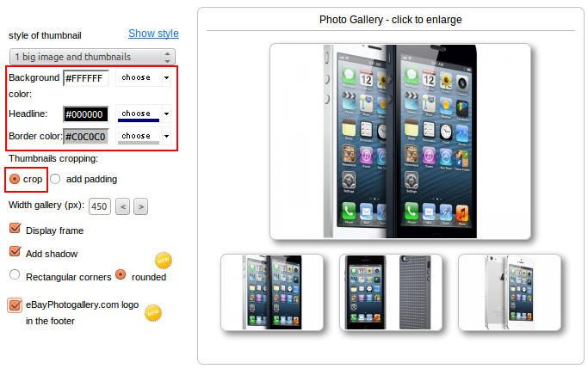Image resolution: width=588 pixels, height=375 pixels.
Task: Open the Border color choose dropdown arrow
Action: point(166,136)
